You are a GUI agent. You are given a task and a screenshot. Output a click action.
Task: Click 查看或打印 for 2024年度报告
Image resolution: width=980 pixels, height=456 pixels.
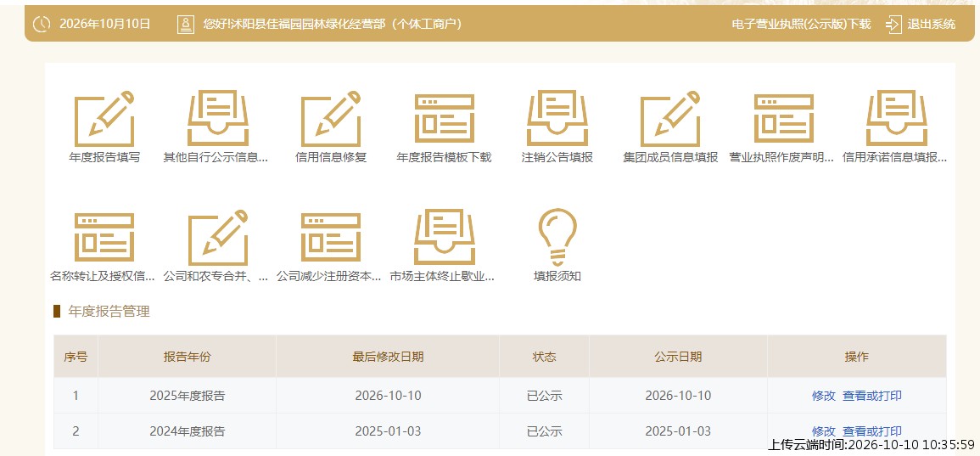(x=872, y=431)
